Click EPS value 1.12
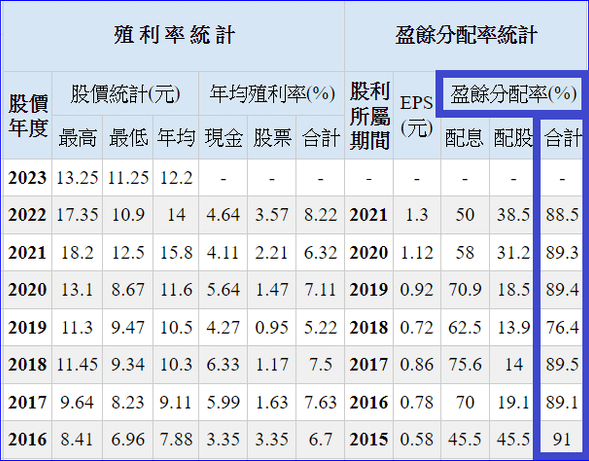 point(417,252)
